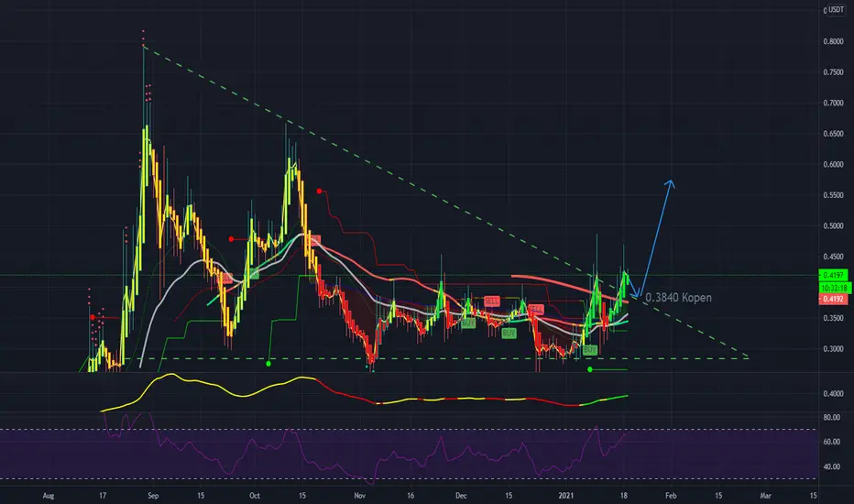Click the 0.4000 oscillator pane scale label
The height and width of the screenshot is (504, 854).
click(x=833, y=393)
